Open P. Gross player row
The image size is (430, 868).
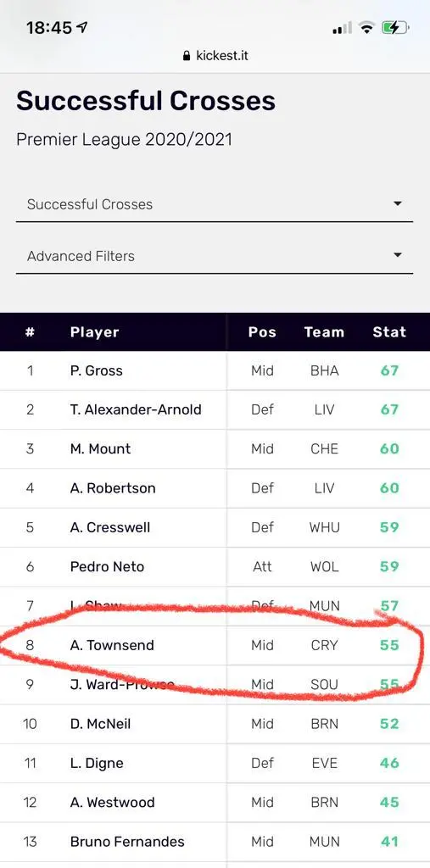(x=215, y=370)
